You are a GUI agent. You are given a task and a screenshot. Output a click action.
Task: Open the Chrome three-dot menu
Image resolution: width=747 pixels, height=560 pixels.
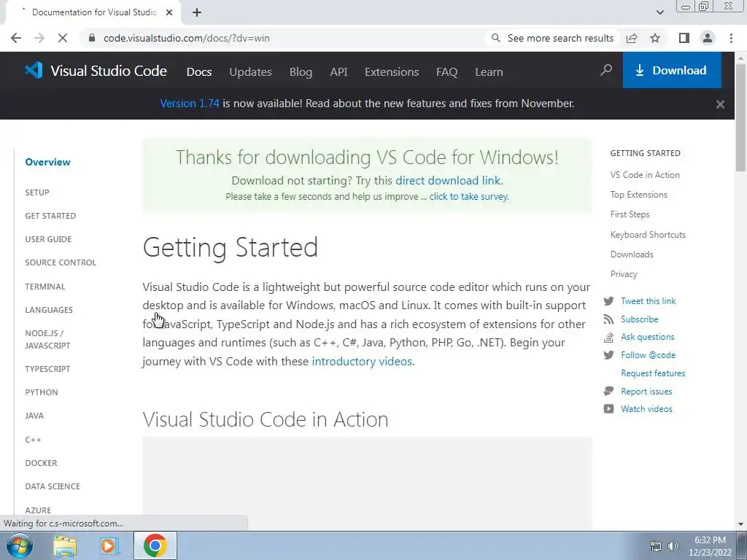[x=731, y=38]
